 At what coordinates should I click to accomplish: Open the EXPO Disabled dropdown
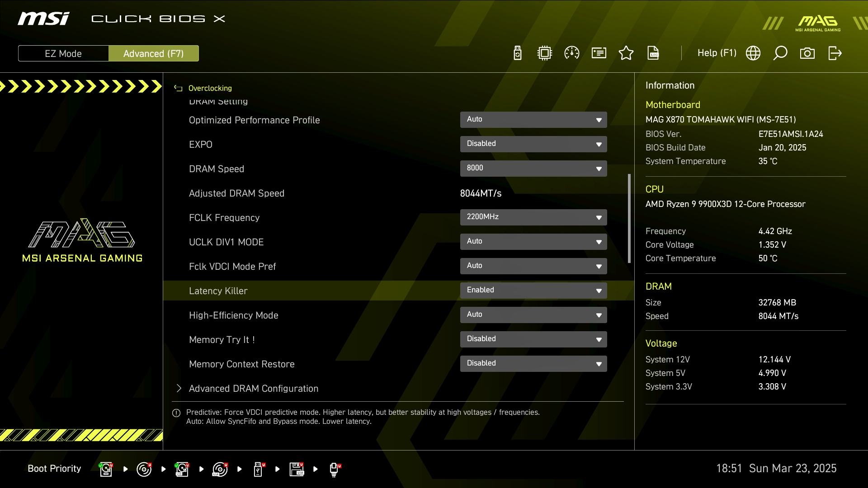(x=533, y=144)
